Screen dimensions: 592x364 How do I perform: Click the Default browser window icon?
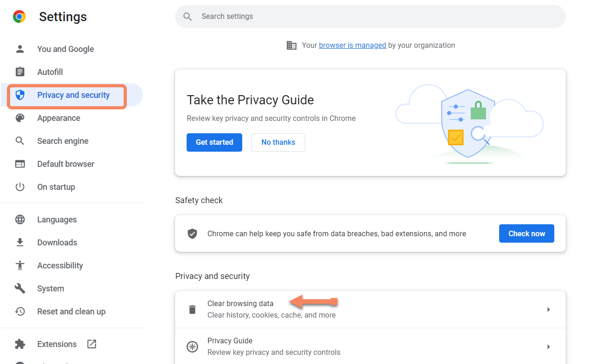[x=20, y=164]
